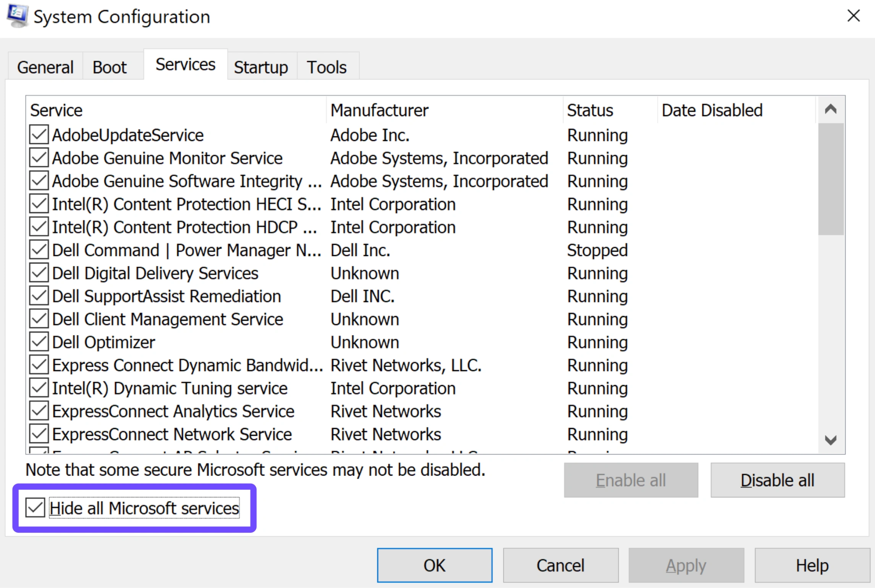Click the scrollbar up arrow
The height and width of the screenshot is (588, 875).
pos(831,110)
